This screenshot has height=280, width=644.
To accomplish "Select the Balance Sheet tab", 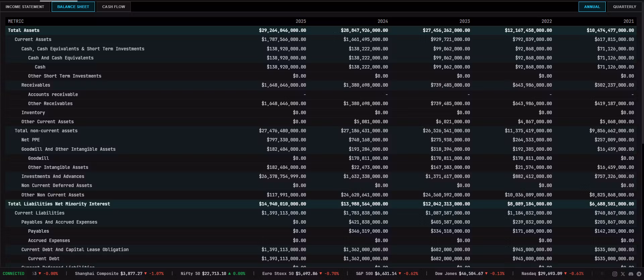I will [x=73, y=7].
